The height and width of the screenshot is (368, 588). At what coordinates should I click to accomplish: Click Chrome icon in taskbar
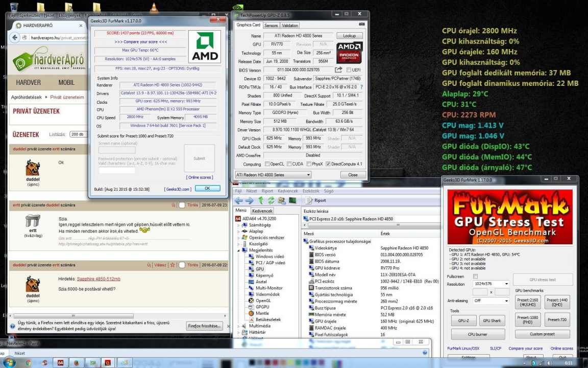click(28, 363)
